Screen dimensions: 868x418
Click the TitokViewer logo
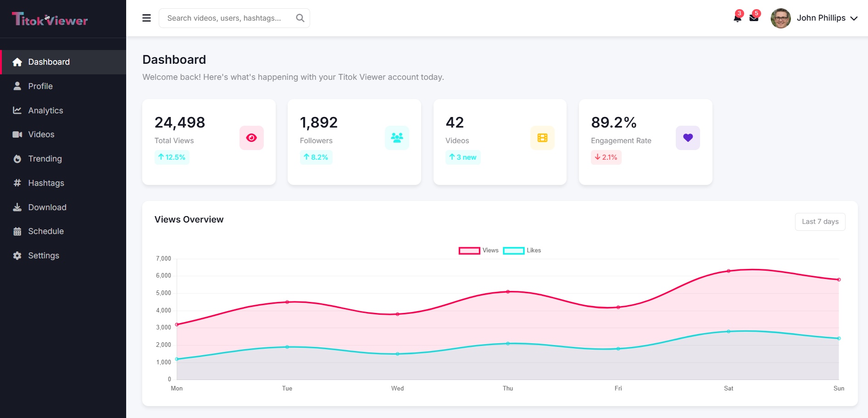(x=49, y=19)
